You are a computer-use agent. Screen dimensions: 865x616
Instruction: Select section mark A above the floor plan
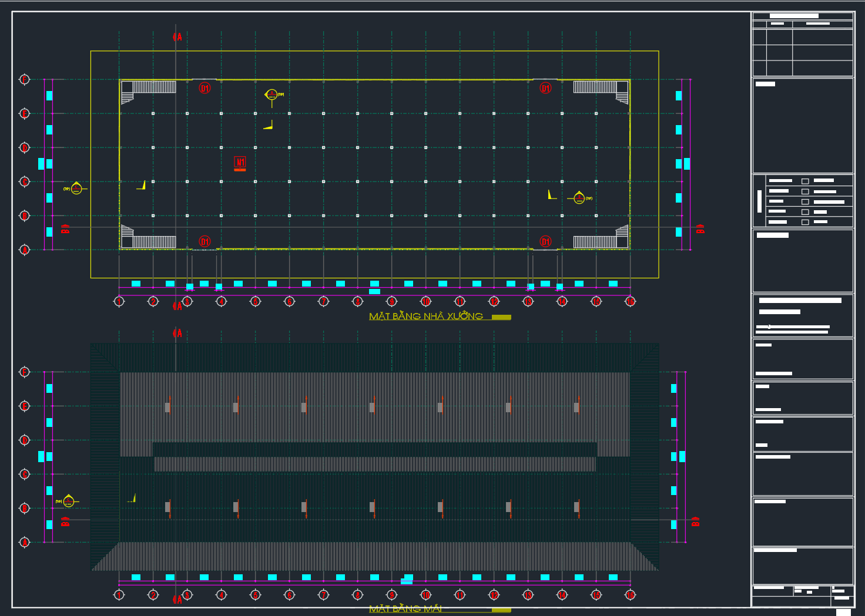[177, 37]
